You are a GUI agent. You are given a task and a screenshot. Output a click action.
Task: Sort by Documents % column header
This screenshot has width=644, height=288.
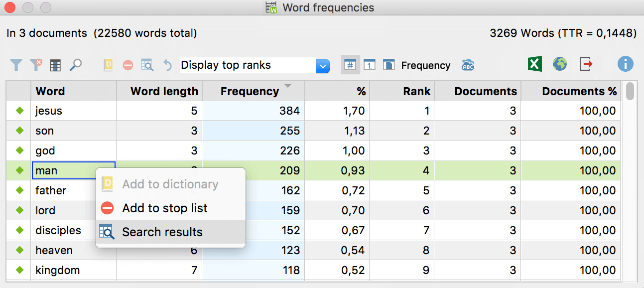pos(571,91)
